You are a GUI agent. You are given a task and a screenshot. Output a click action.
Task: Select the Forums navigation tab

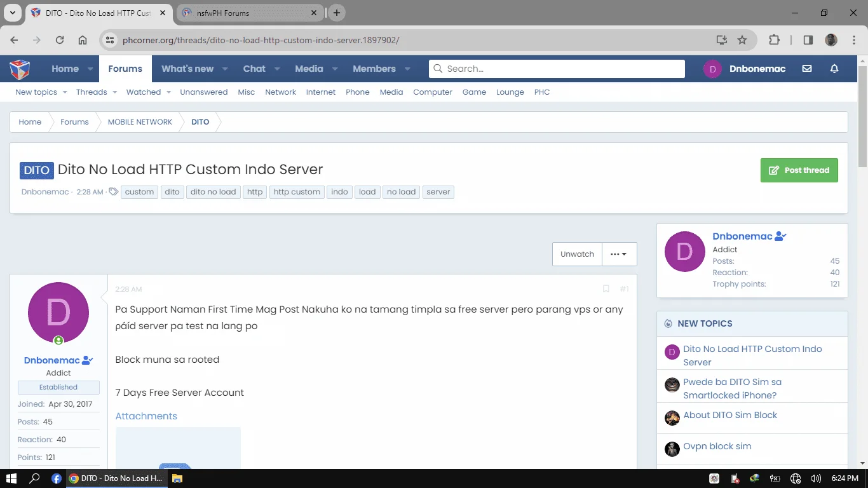tap(125, 69)
